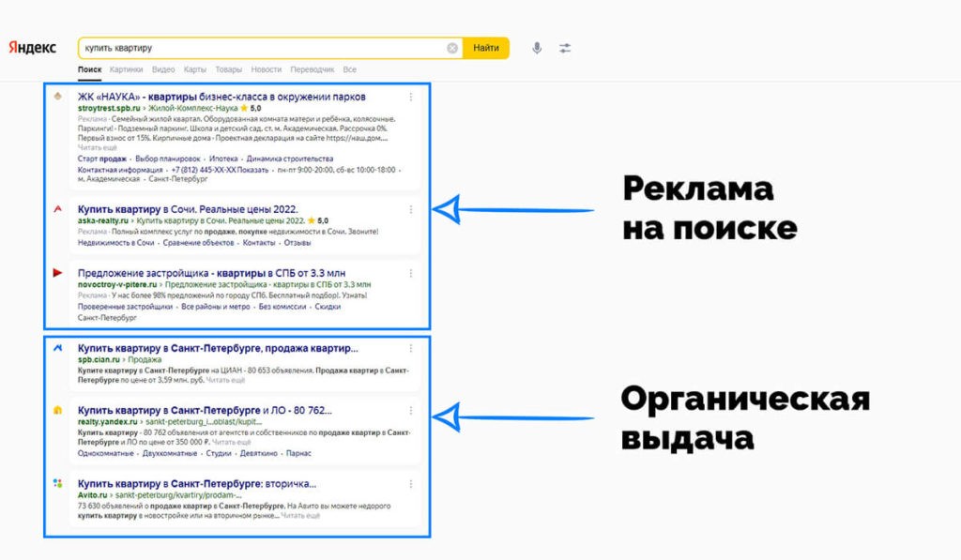Open the Товары tab

(x=229, y=69)
